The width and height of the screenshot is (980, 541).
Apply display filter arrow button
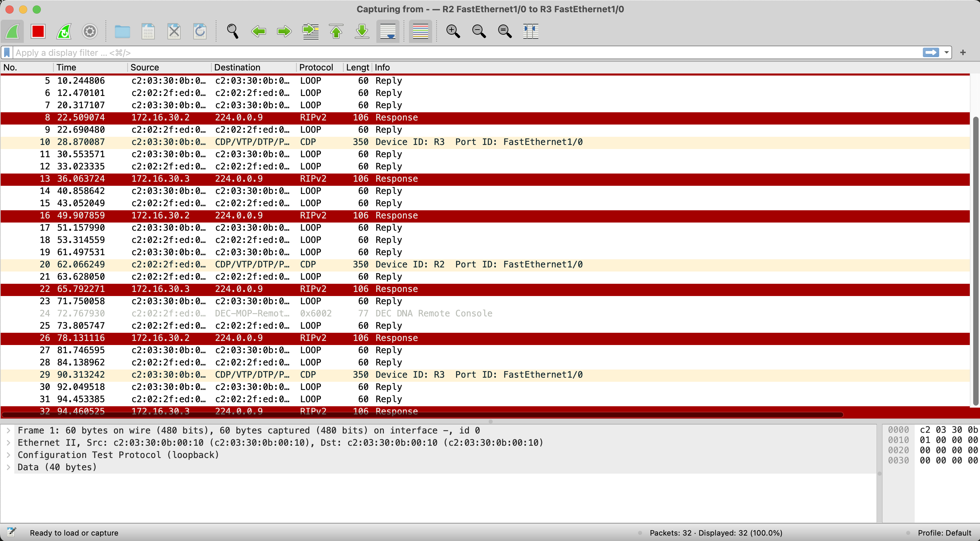coord(931,52)
